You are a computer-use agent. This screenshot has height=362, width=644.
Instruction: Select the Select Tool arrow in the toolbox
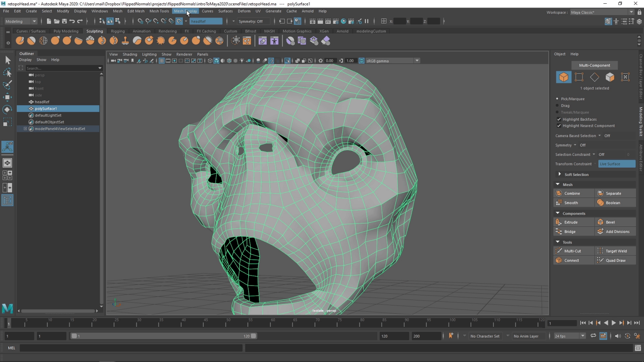8,60
